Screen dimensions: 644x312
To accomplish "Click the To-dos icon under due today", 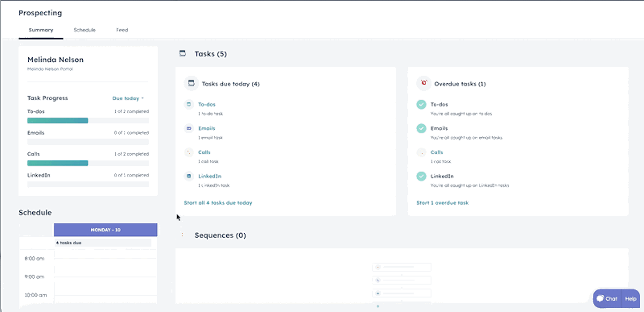I will (x=188, y=105).
